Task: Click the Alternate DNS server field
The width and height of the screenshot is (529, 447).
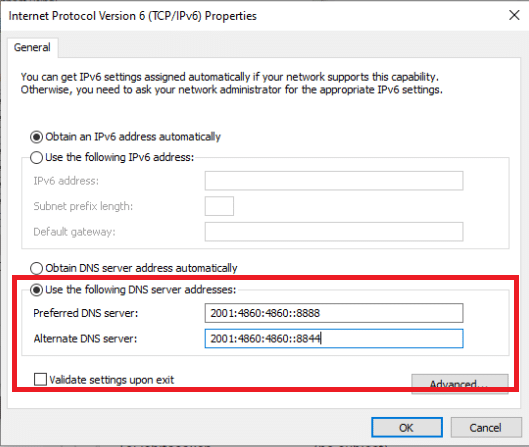Action: click(334, 338)
